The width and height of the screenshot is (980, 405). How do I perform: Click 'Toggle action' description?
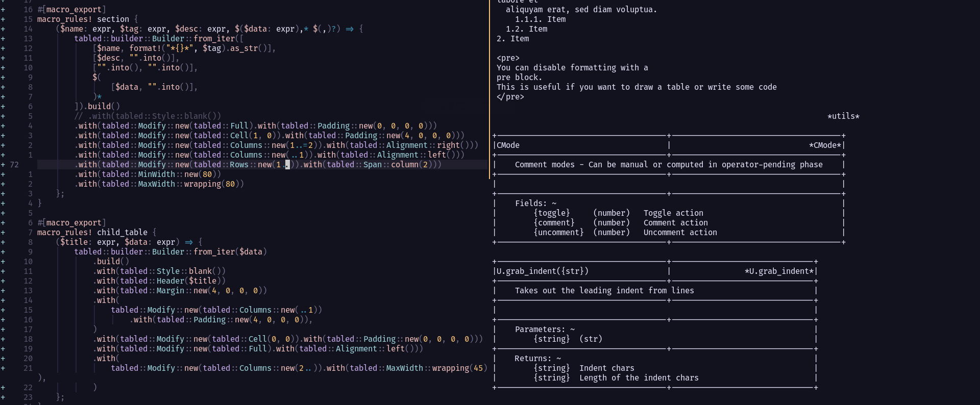pos(673,213)
